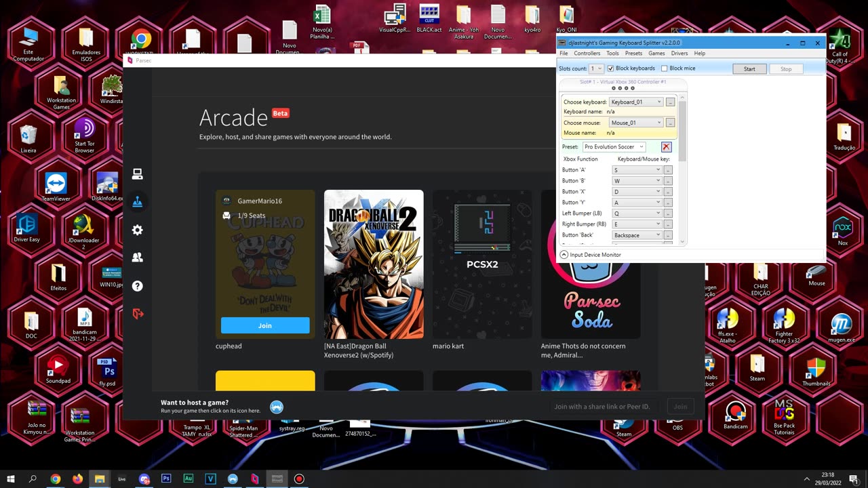
Task: Uncheck the Block keyboards checkbox
Action: [x=610, y=68]
